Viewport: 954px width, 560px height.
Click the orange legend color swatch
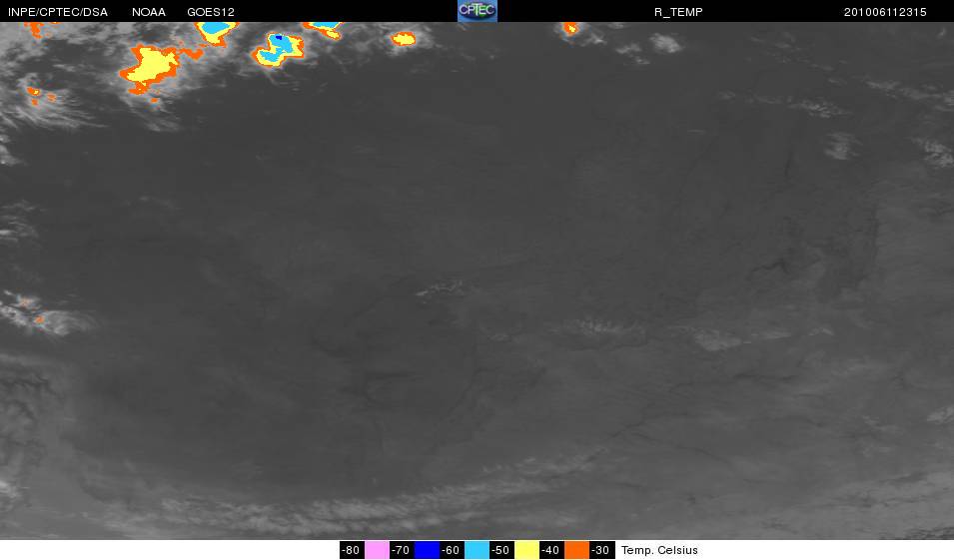click(576, 550)
